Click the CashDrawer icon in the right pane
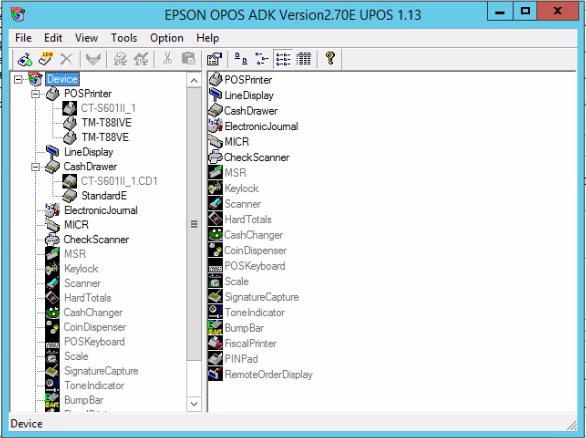586x438 pixels. (215, 111)
